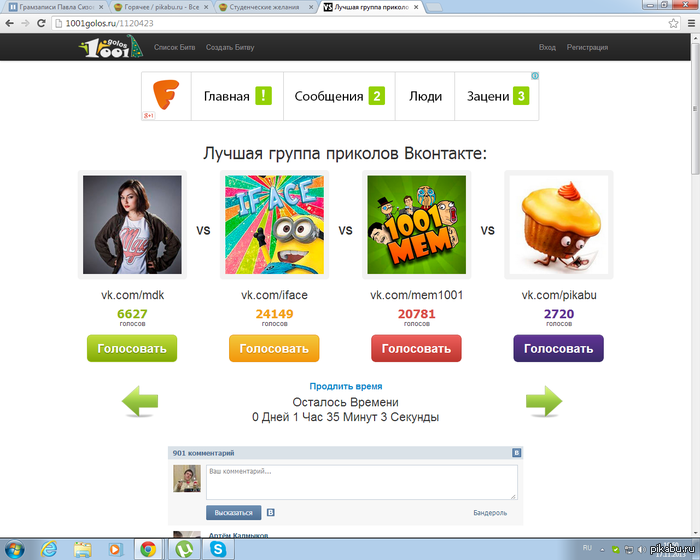Click the commenter avatar beside comment box
Screen dimensions: 700x560
point(187,478)
